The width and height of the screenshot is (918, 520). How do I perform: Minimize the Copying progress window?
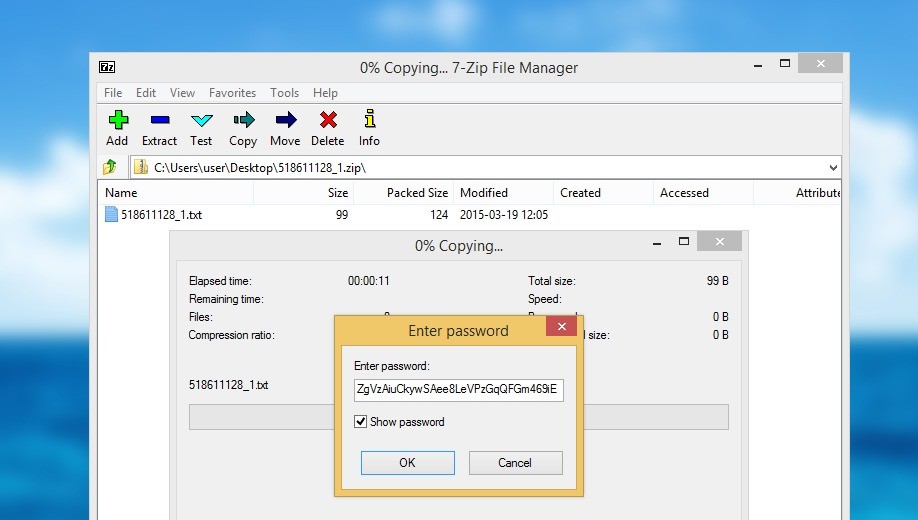[x=657, y=242]
